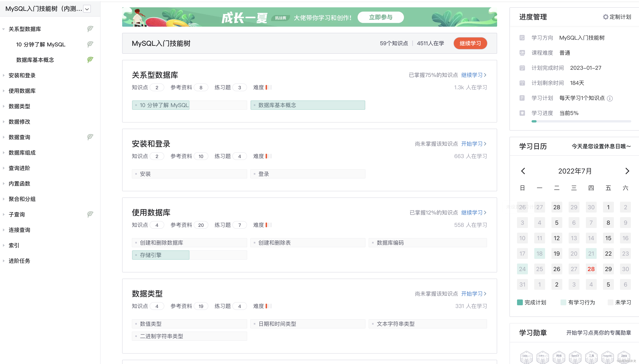This screenshot has width=639, height=364.
Task: Click the leaf icon beside 数据库基本概念
Action: (x=90, y=60)
